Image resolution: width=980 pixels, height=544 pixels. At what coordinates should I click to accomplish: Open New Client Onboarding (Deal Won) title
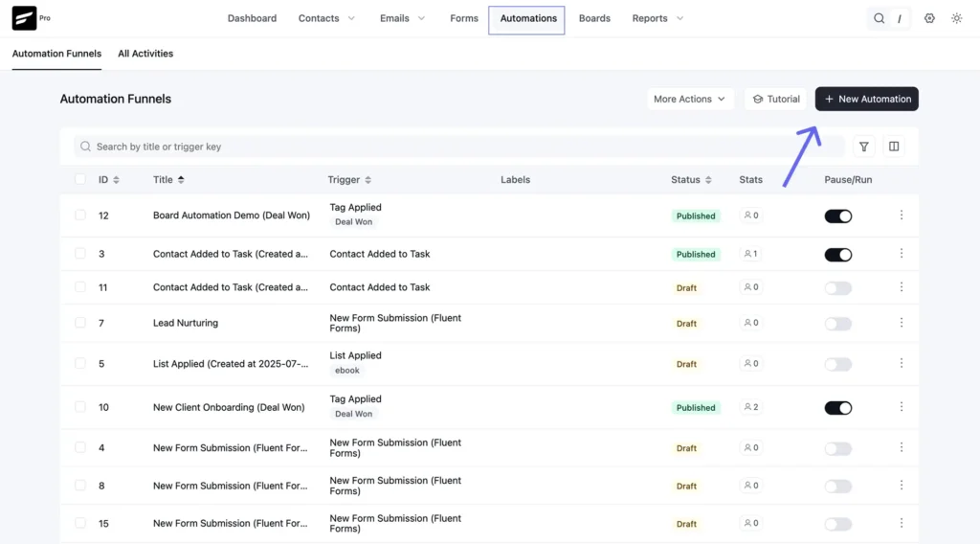(x=229, y=407)
